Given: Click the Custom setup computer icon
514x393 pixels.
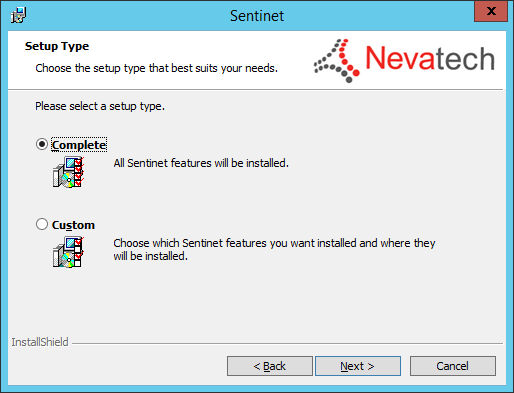Looking at the screenshot, I should (x=68, y=252).
